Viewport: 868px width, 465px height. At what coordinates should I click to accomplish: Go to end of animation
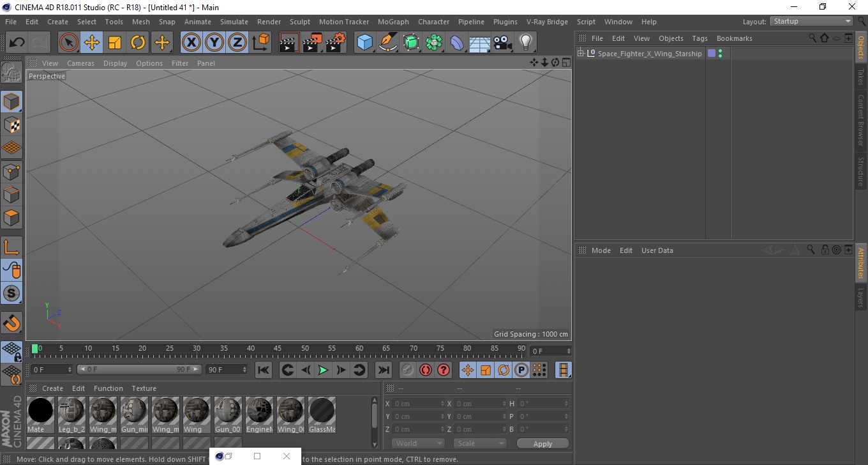[x=383, y=370]
